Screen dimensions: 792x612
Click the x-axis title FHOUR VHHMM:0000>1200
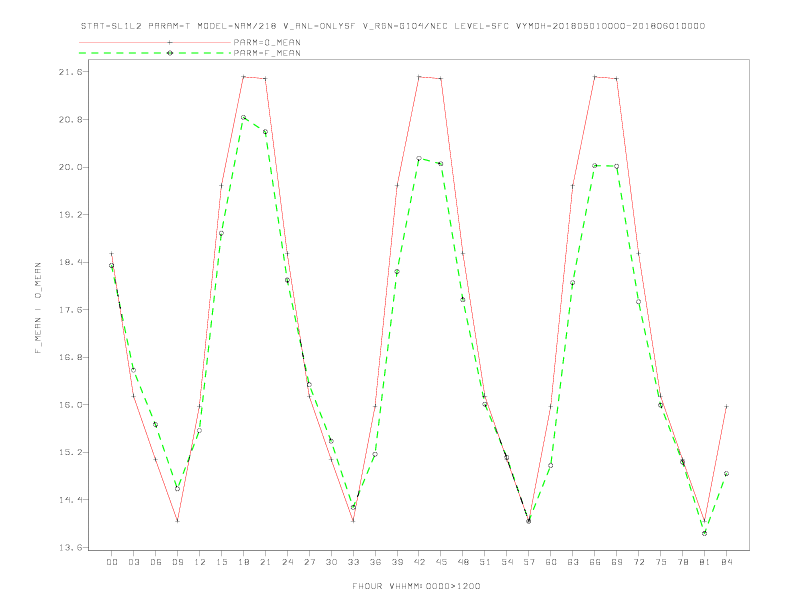tap(416, 586)
